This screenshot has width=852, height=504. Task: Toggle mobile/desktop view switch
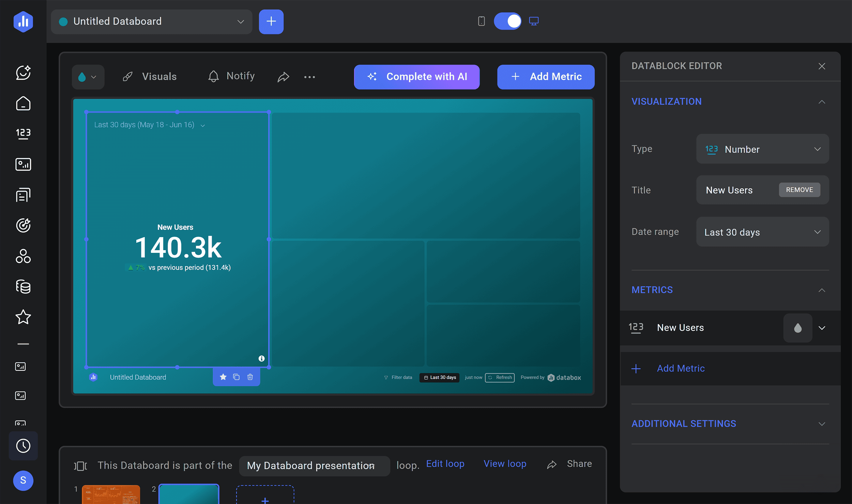pyautogui.click(x=507, y=21)
